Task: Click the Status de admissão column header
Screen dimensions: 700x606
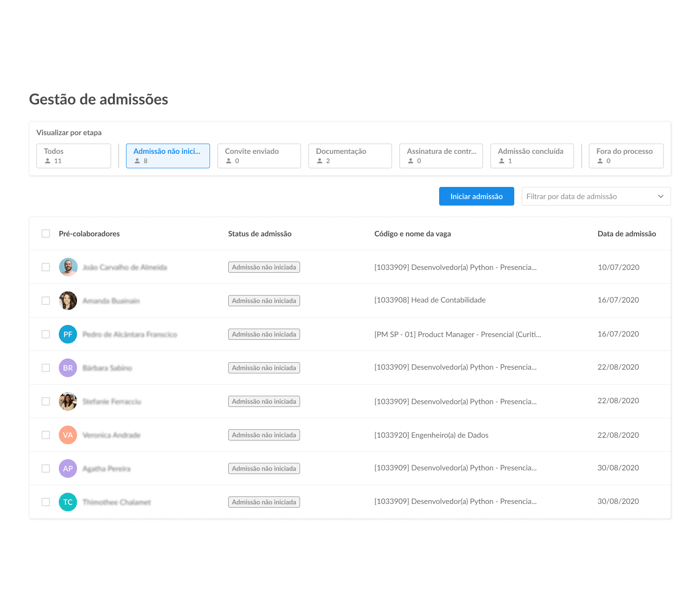Action: click(x=259, y=234)
